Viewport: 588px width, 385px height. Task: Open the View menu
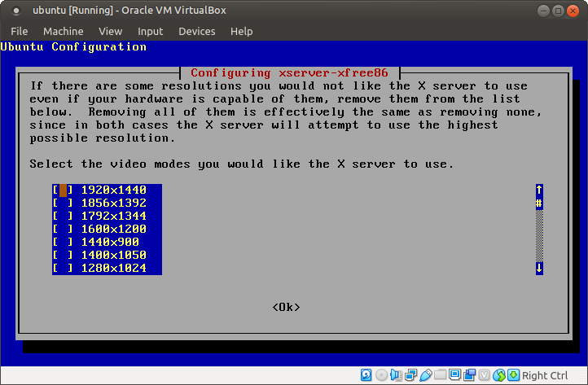(x=111, y=31)
